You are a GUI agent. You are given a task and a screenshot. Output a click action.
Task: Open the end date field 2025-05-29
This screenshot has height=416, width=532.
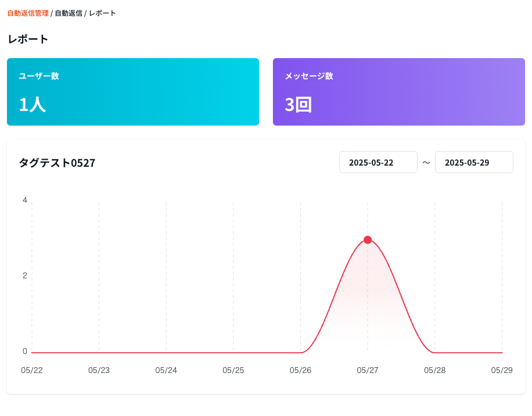[474, 163]
